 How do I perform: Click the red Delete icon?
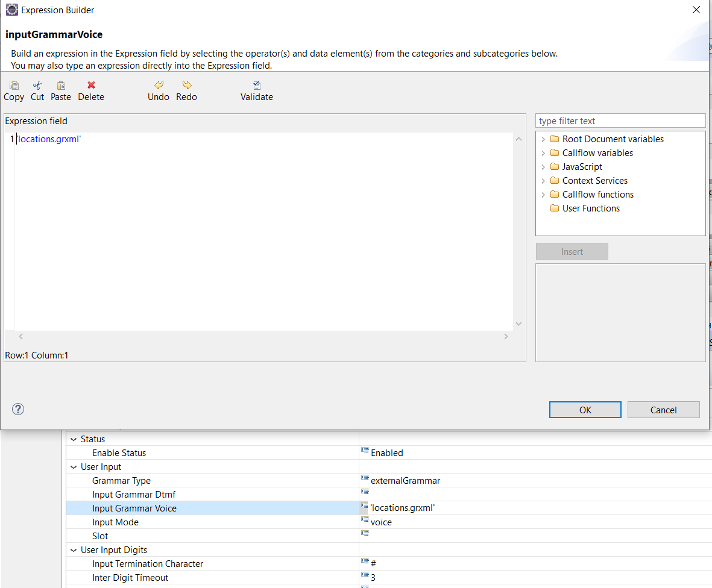[91, 86]
